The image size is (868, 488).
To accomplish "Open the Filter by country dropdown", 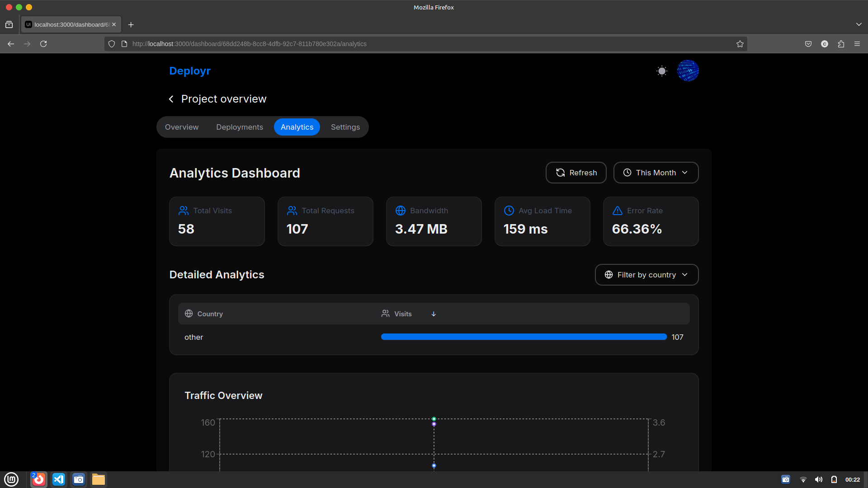I will point(646,275).
